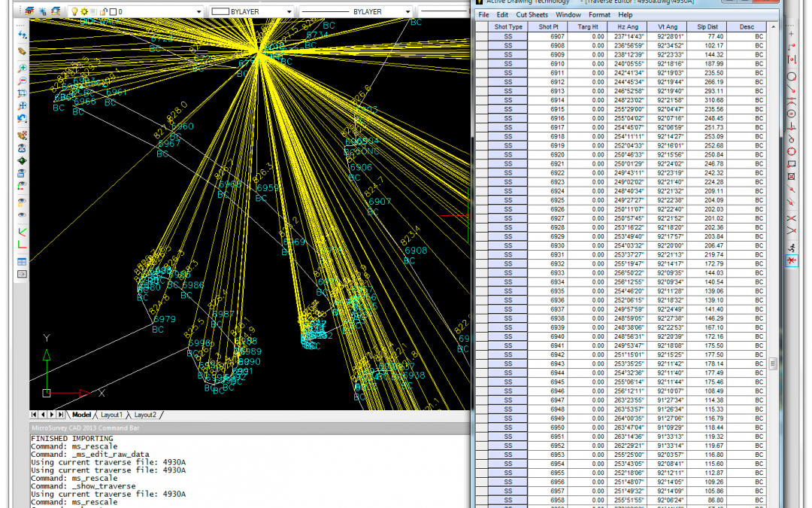
Task: Select the Shot Pt cell 6907
Action: coord(557,36)
